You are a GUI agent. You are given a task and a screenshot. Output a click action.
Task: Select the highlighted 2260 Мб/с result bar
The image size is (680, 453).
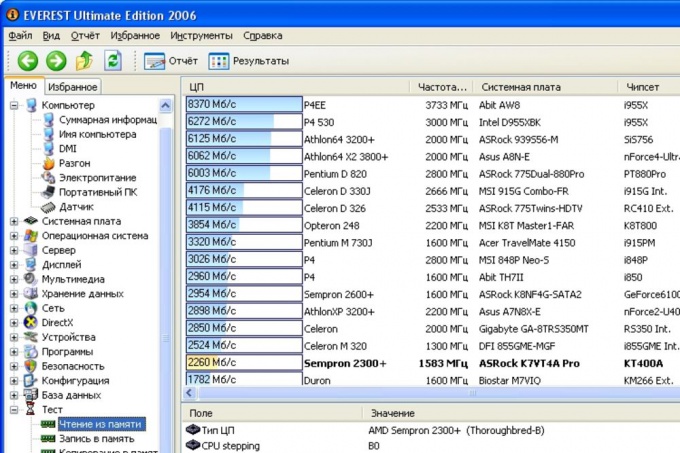point(244,362)
